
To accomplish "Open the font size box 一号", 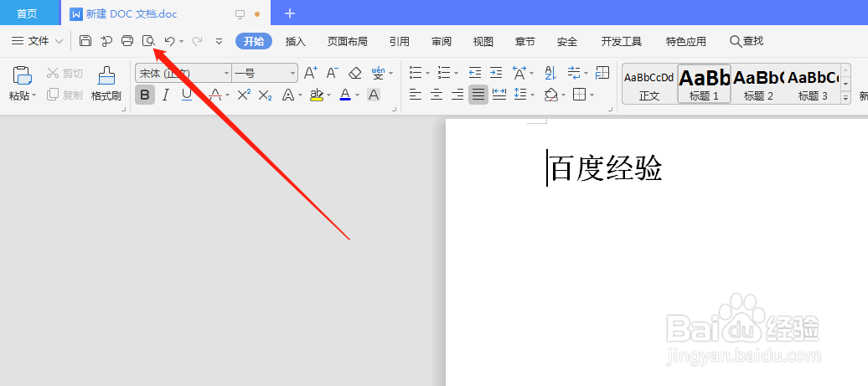I will click(265, 73).
